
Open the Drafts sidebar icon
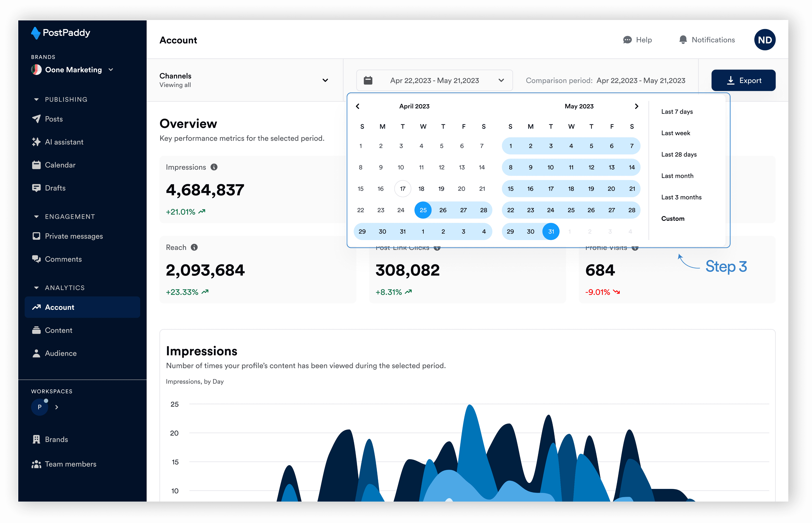coord(36,188)
